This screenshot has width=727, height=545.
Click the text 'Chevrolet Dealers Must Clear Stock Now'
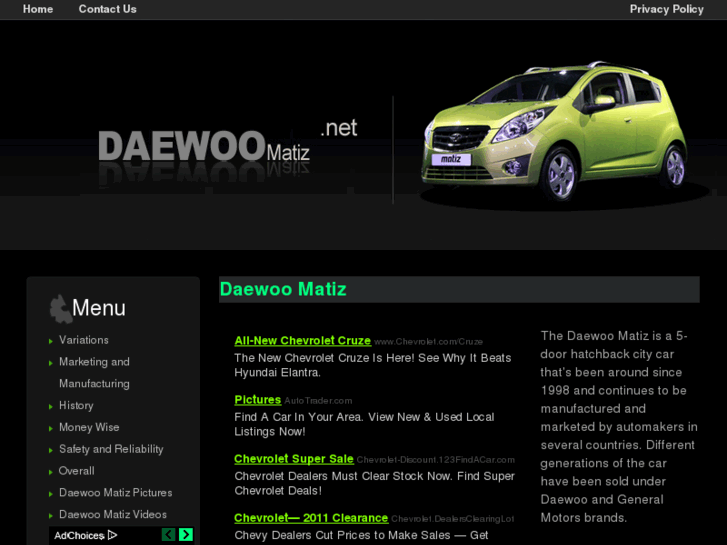[x=342, y=476]
